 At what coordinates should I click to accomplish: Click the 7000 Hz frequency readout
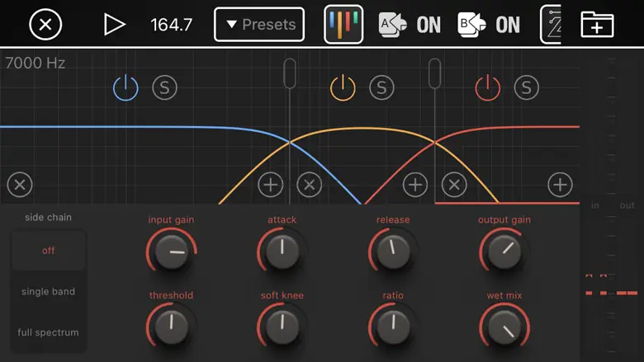click(x=36, y=63)
